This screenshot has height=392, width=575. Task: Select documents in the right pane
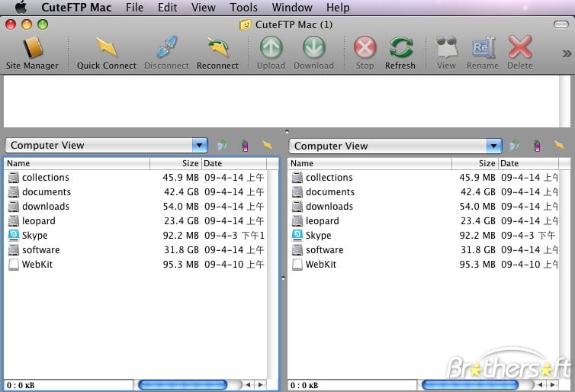[423, 191]
